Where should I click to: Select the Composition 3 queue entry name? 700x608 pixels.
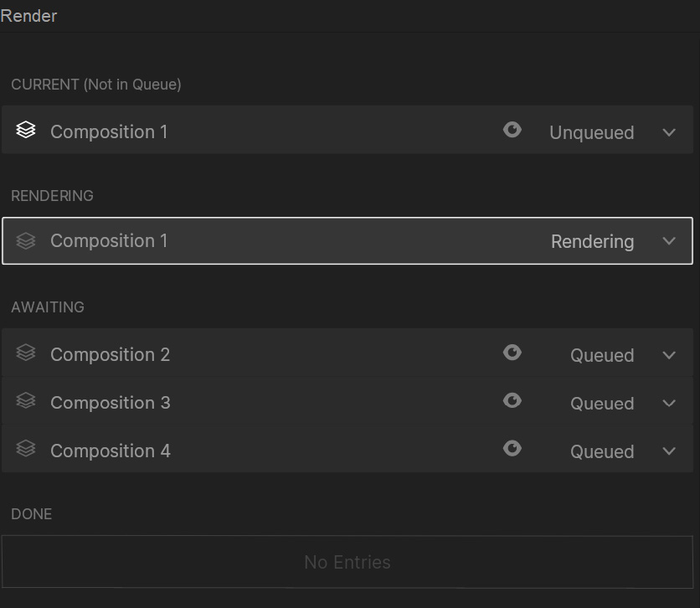tap(110, 403)
